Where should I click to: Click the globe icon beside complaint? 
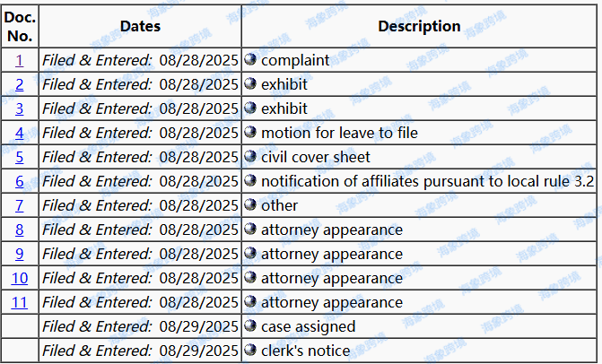click(250, 60)
